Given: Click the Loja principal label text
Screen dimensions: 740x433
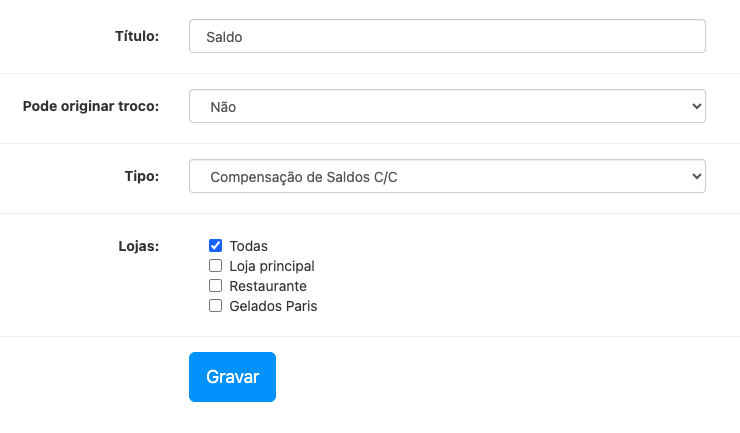Looking at the screenshot, I should (x=272, y=266).
